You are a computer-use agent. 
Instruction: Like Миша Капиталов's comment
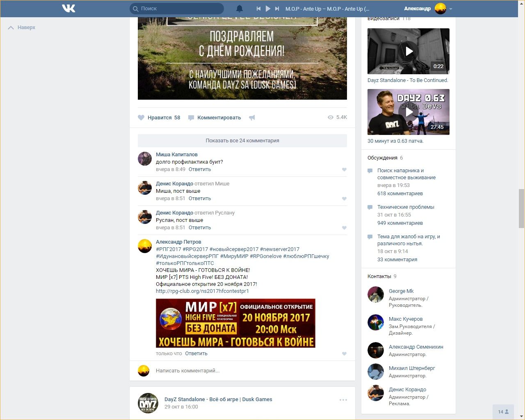pos(344,169)
